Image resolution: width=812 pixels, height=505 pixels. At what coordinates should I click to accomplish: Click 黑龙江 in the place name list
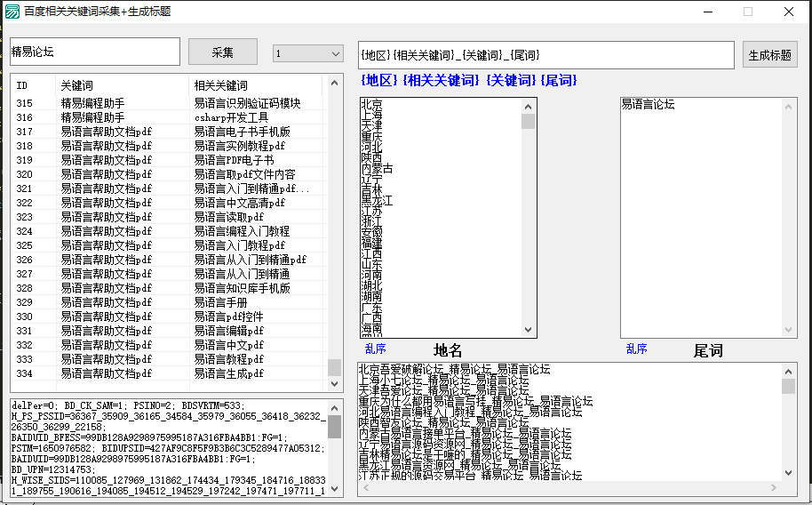[x=377, y=201]
